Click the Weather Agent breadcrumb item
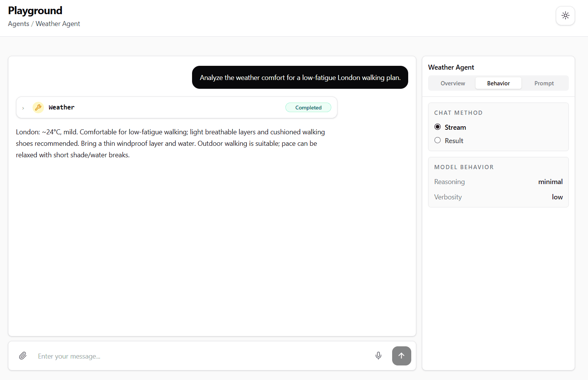This screenshot has height=380, width=588. [x=58, y=24]
